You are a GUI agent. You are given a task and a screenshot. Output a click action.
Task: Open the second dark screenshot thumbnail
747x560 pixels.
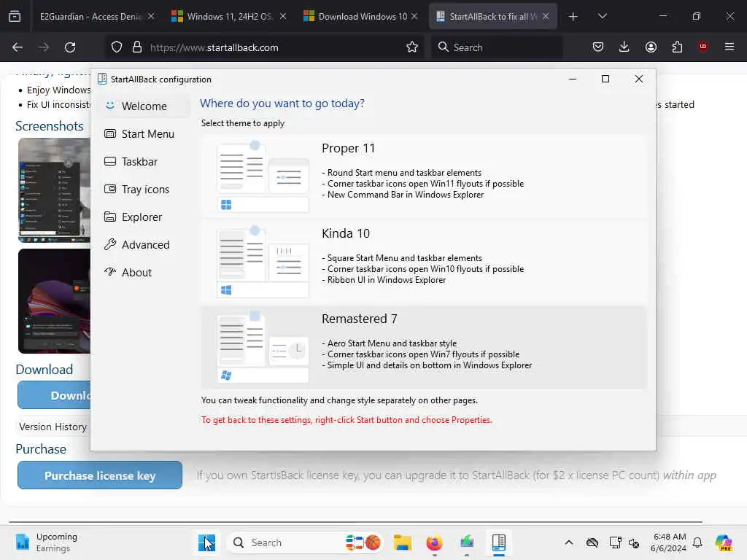[54, 301]
